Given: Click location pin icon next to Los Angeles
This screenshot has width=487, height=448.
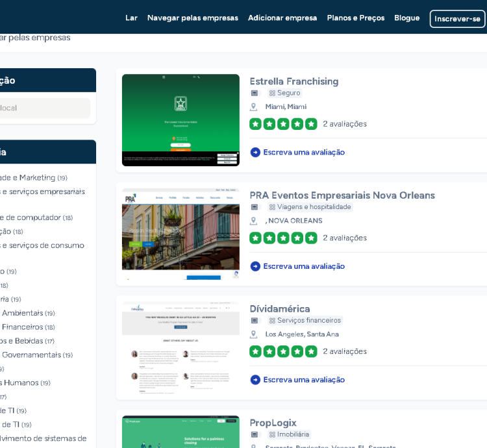Looking at the screenshot, I should click(x=254, y=334).
